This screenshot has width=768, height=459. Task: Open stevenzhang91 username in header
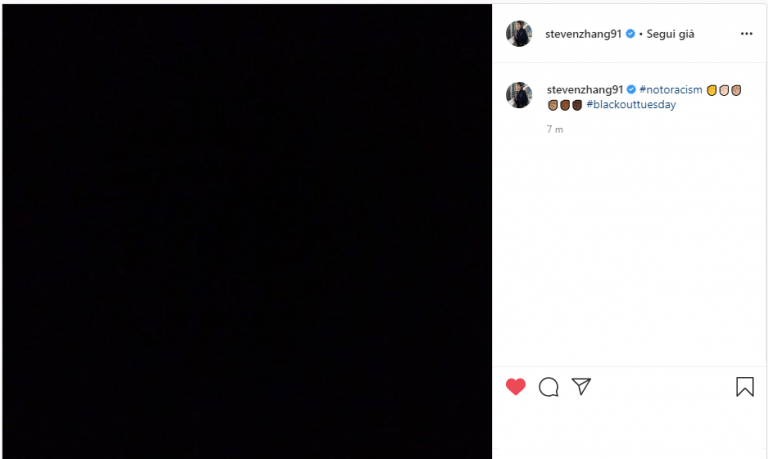583,34
